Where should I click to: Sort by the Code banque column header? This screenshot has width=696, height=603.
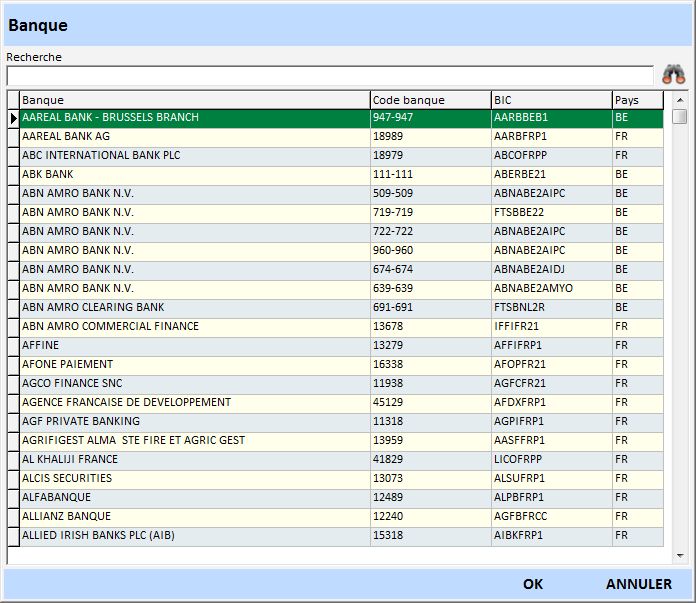click(429, 100)
